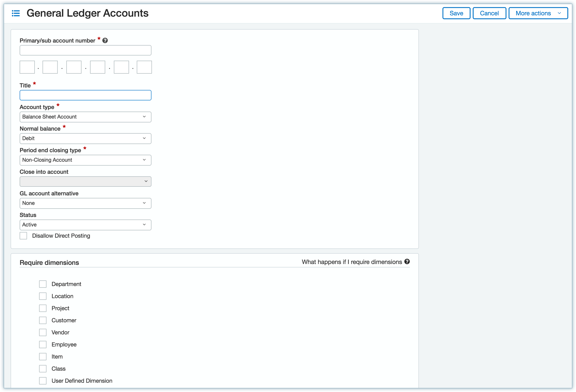Click the first account segment box
The height and width of the screenshot is (392, 576).
tap(27, 67)
